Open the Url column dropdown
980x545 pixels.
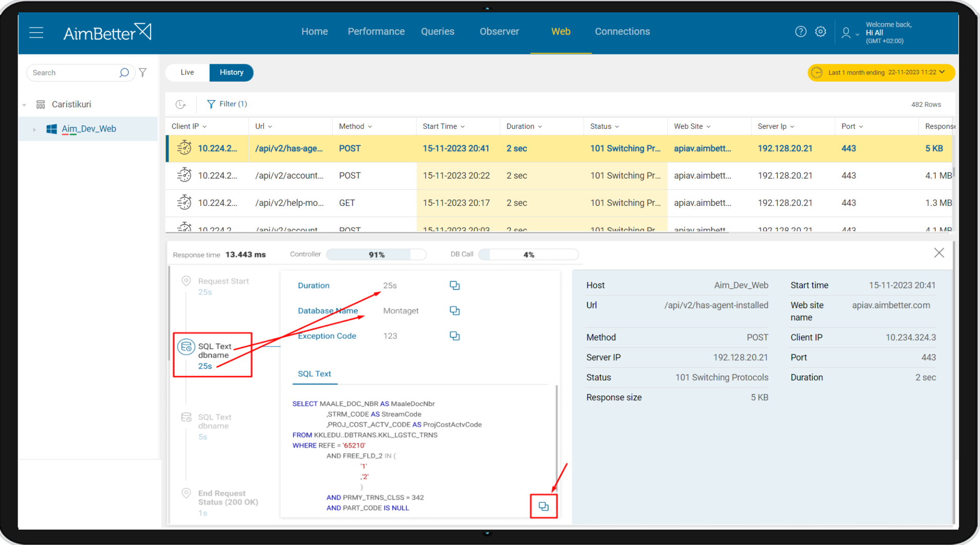(x=270, y=127)
